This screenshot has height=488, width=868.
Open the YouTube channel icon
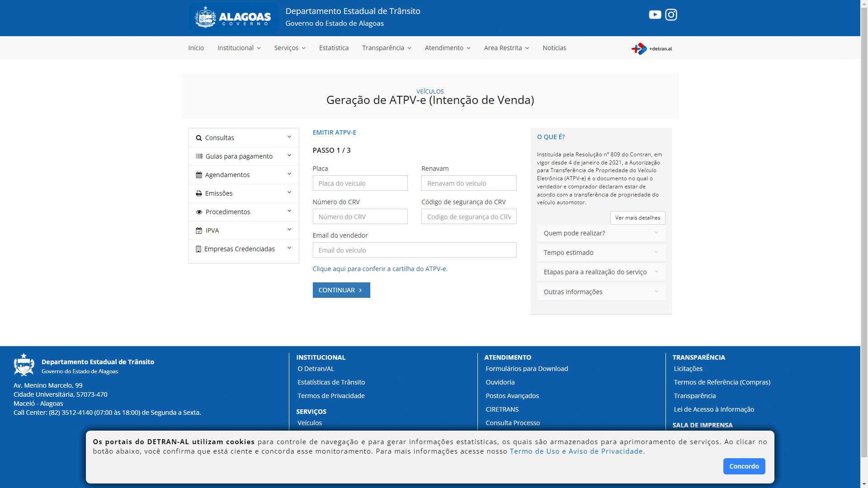655,15
